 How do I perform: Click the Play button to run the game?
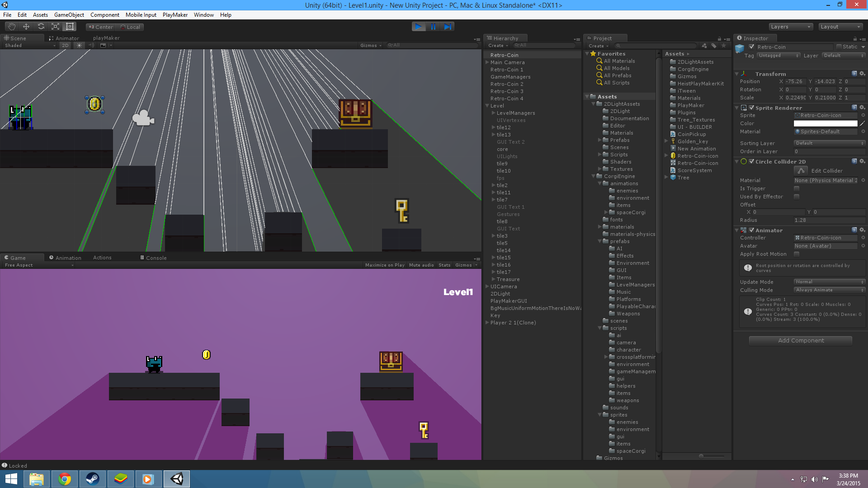coord(419,27)
